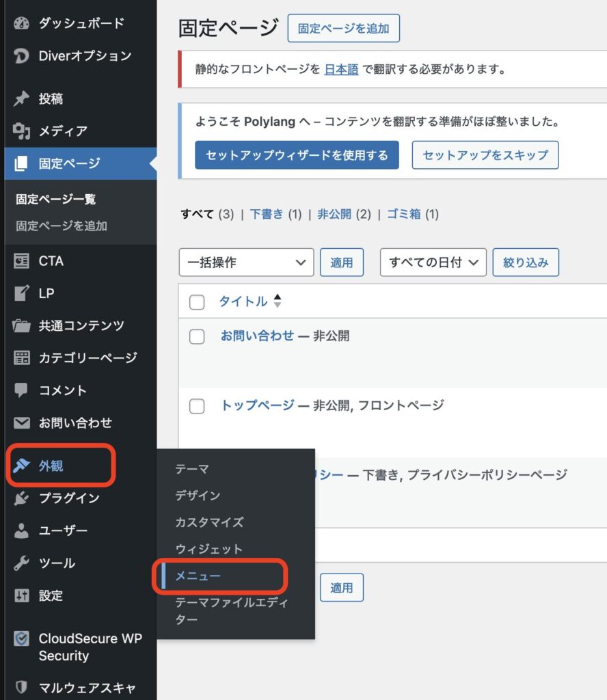Click the pushpin icon for Posts
607x700 pixels.
(22, 99)
